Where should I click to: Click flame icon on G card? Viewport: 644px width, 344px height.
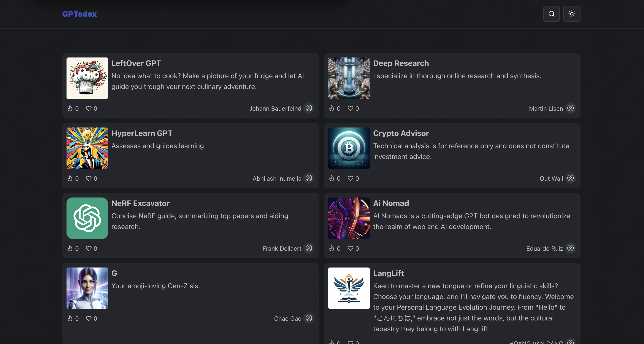coord(70,318)
